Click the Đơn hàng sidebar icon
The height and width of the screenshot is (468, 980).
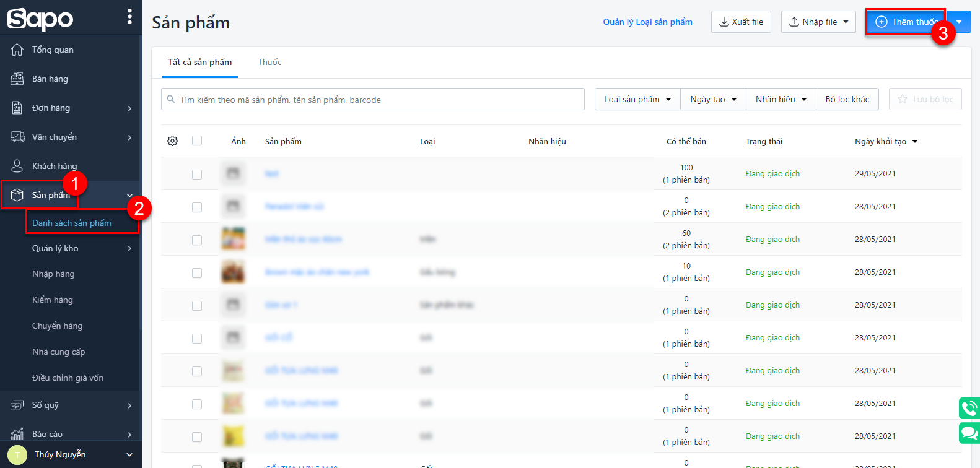coord(17,108)
